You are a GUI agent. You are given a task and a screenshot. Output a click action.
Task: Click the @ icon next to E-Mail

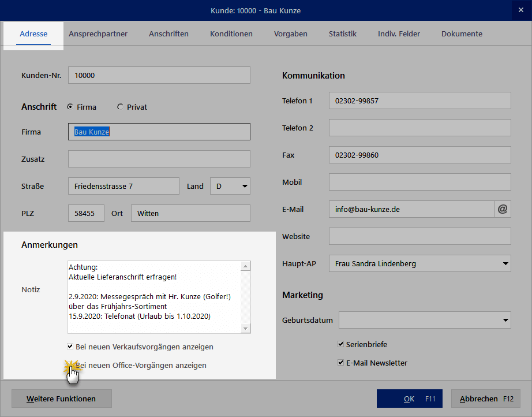click(x=503, y=210)
